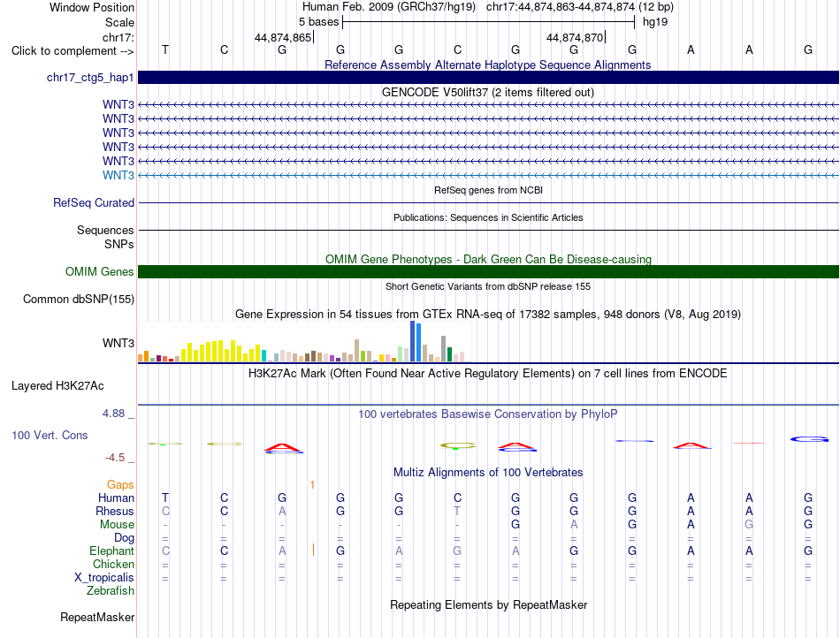Screen dimensions: 840x638
Task: Open the Layered H3K27Ac track label
Action: [57, 386]
